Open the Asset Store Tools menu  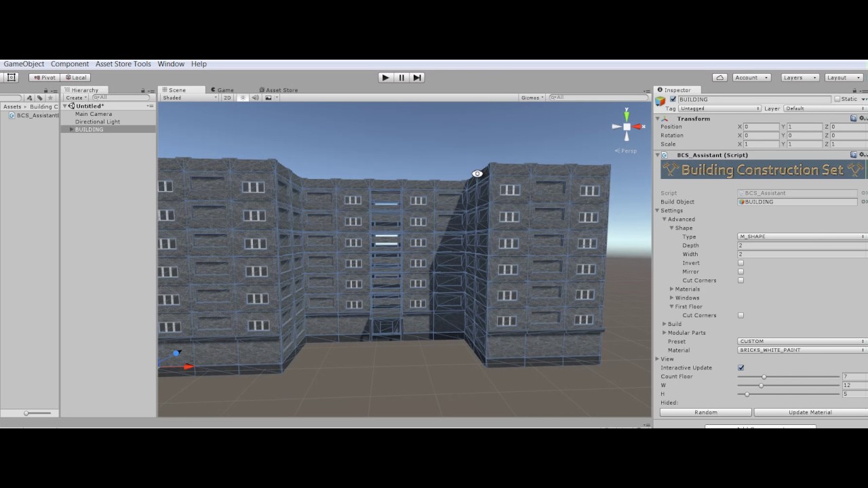click(x=123, y=64)
